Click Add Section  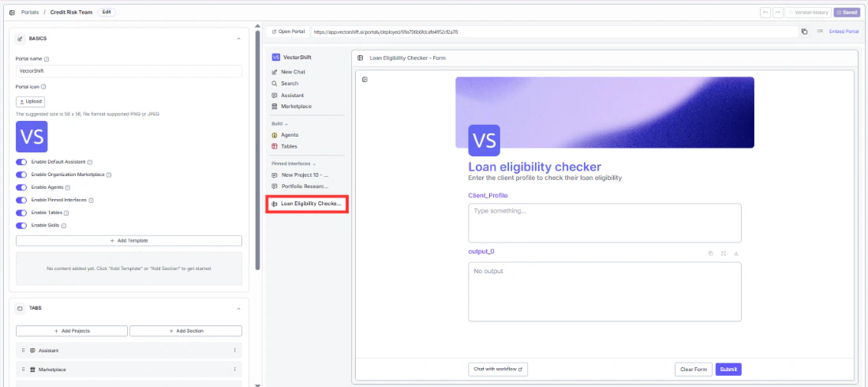tap(186, 330)
